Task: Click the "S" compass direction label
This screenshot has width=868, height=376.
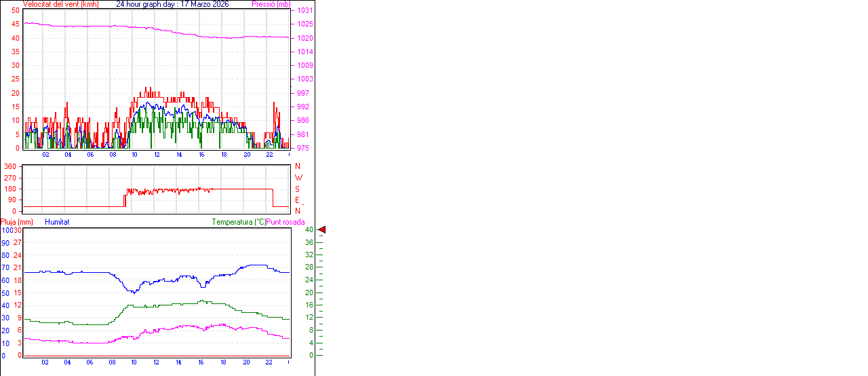Action: point(297,189)
